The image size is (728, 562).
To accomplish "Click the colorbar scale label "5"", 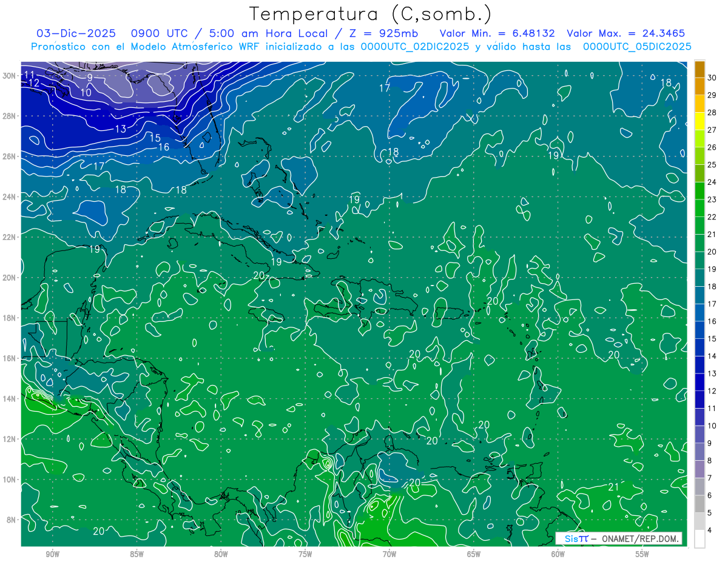I will tap(710, 513).
